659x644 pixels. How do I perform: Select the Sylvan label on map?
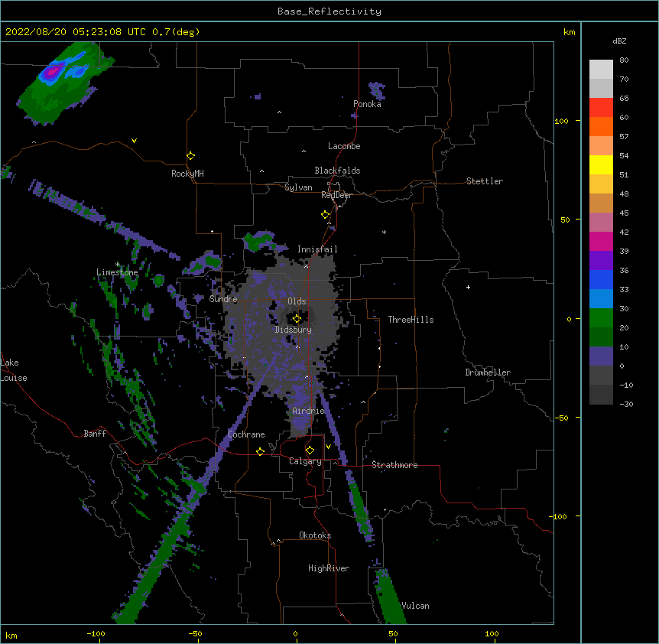(x=298, y=187)
